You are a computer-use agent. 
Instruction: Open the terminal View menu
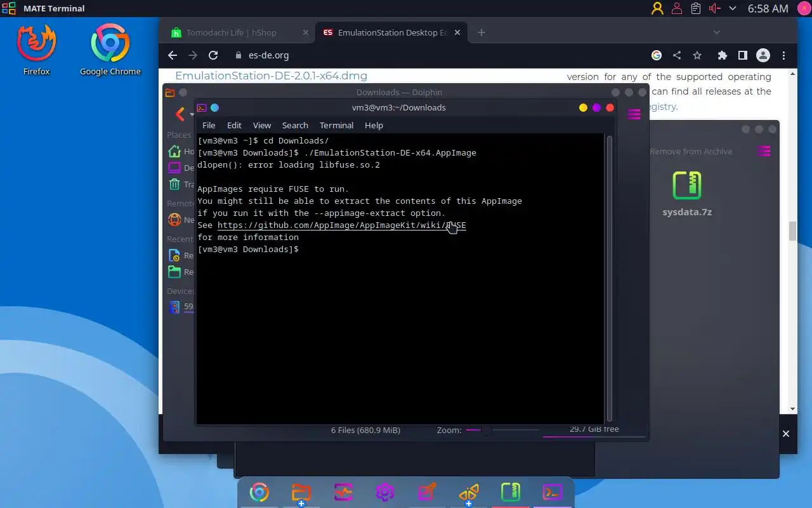click(x=262, y=125)
